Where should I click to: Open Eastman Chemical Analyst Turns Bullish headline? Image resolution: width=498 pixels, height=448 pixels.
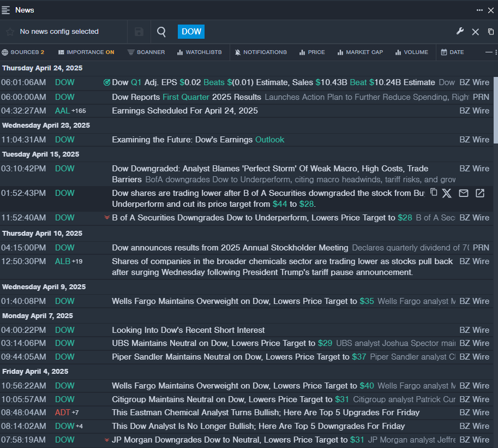[266, 413]
